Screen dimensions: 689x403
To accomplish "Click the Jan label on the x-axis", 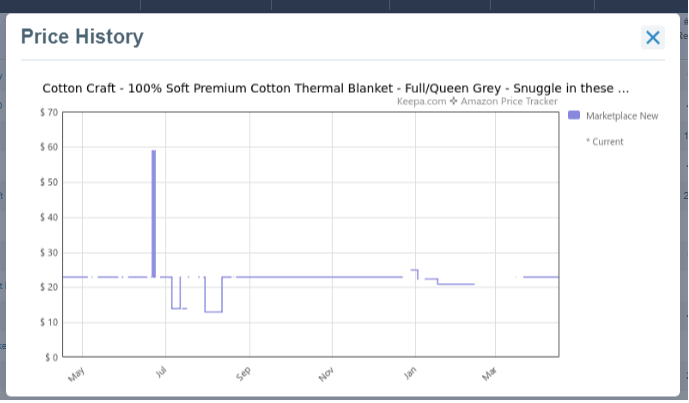I will 410,373.
